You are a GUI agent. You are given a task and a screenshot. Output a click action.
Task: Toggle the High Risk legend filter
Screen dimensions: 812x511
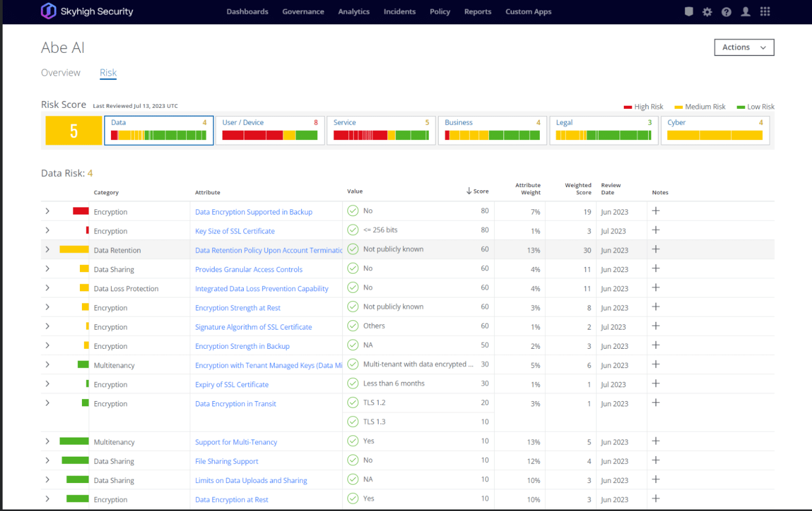[643, 106]
